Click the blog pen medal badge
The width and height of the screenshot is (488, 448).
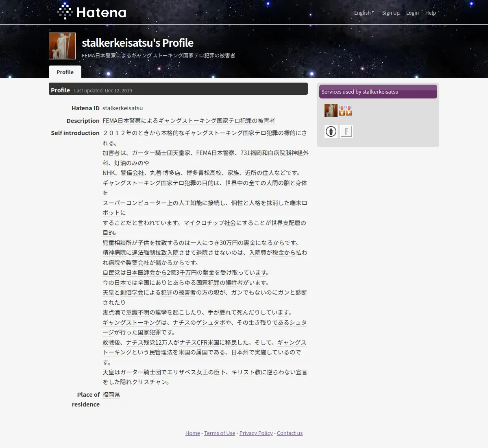pos(342,111)
